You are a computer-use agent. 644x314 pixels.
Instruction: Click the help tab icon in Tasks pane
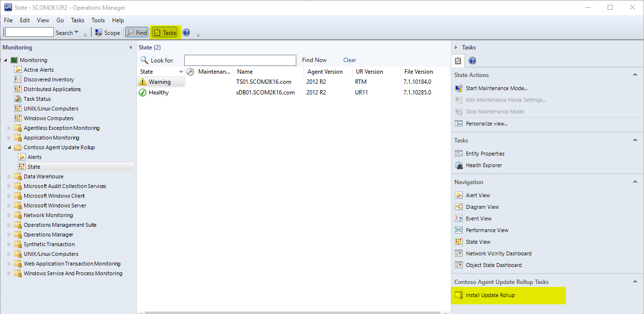coord(472,61)
